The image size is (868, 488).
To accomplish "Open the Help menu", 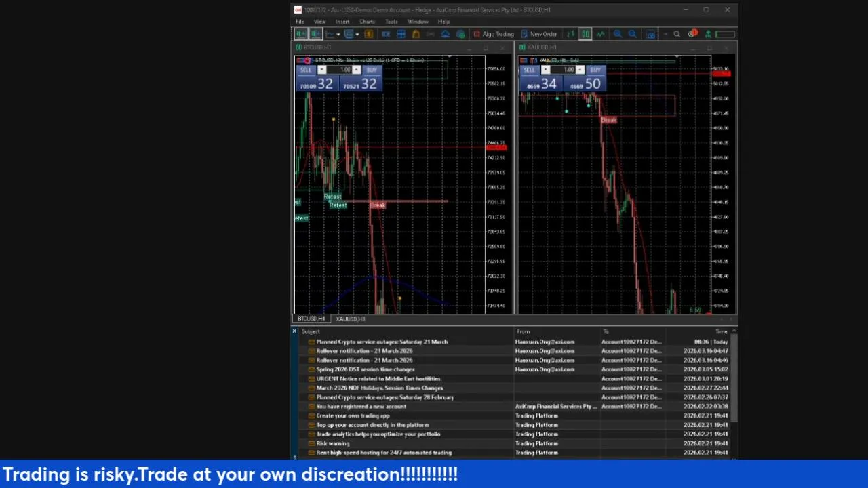I will click(443, 22).
